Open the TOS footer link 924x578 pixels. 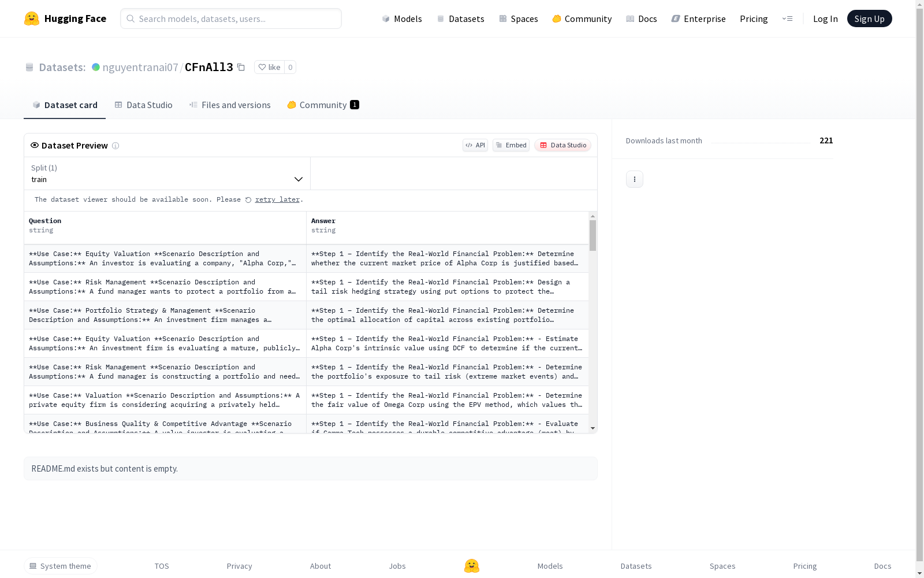coord(162,566)
